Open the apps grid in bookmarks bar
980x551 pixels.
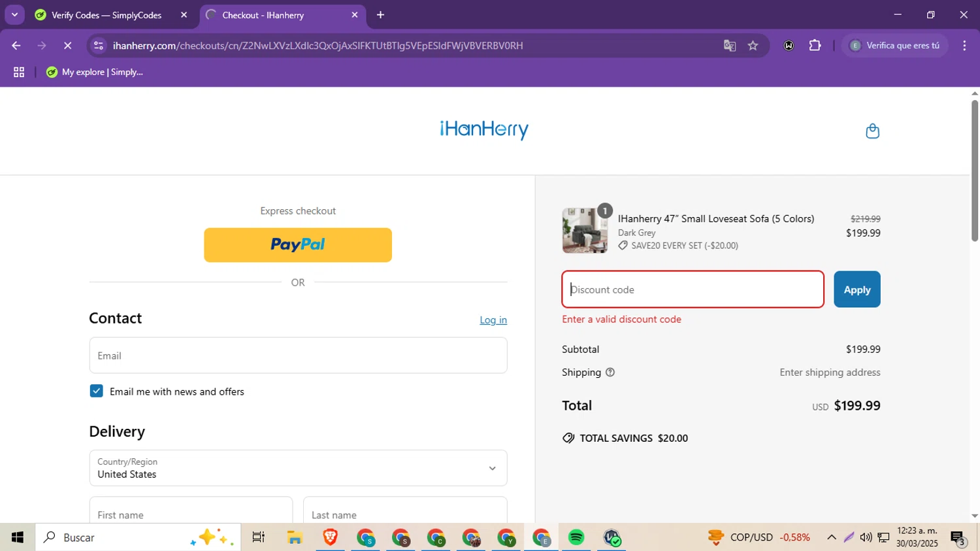click(19, 73)
